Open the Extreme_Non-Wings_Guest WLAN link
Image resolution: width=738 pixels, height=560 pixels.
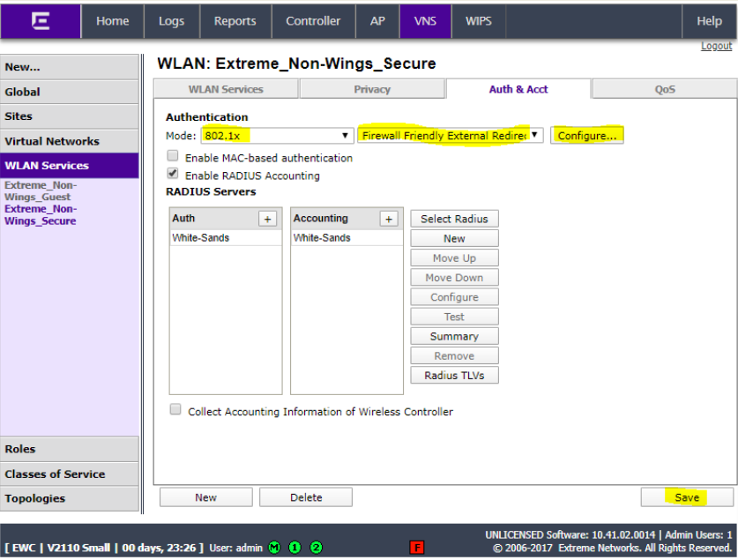tap(41, 191)
